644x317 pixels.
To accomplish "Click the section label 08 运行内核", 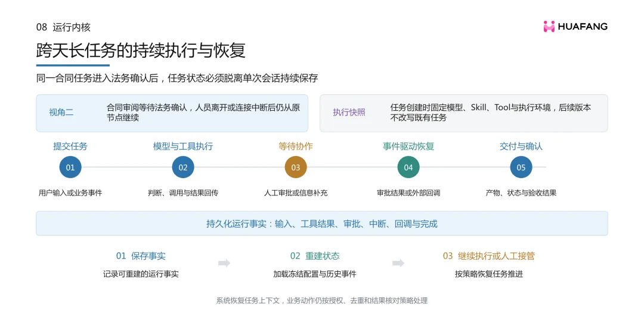I will click(x=63, y=27).
